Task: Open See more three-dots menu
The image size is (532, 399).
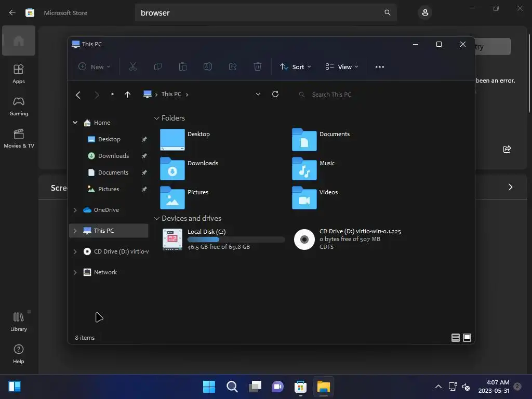Action: point(380,67)
